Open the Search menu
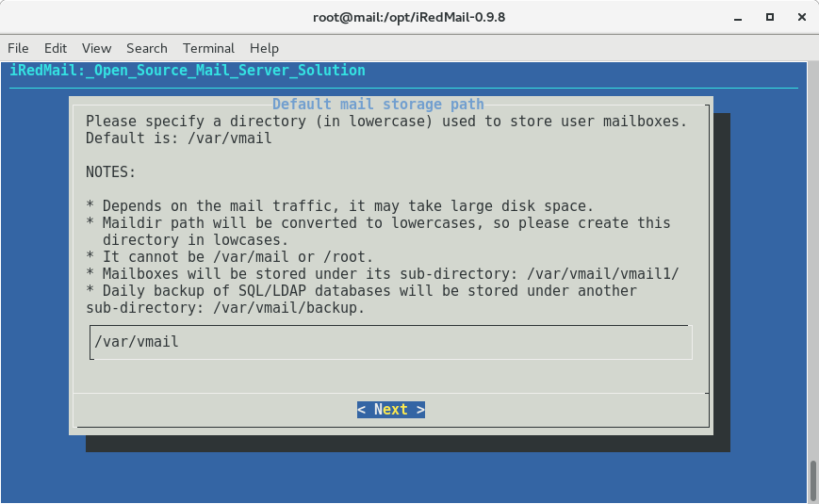819x504 pixels. (x=147, y=48)
